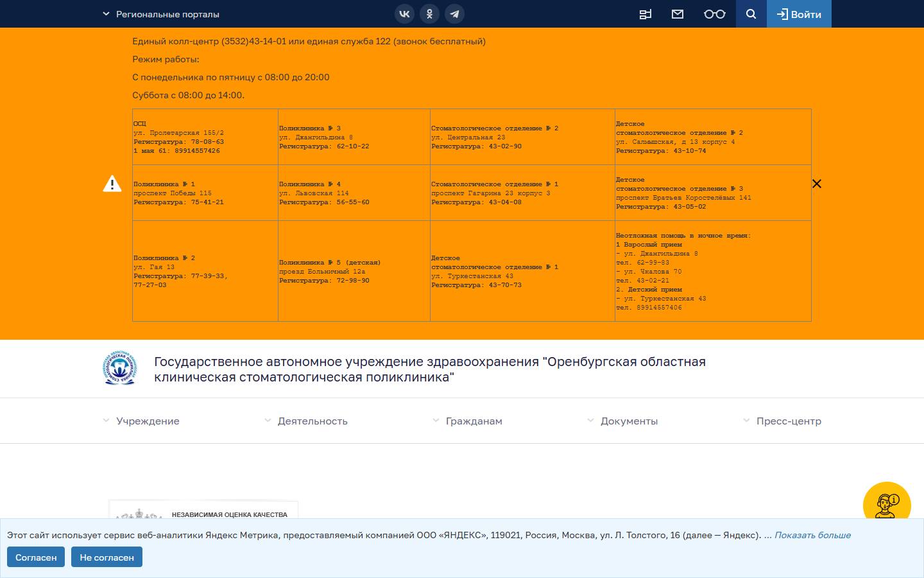
Task: Enable visually impaired glasses mode
Action: 714,14
